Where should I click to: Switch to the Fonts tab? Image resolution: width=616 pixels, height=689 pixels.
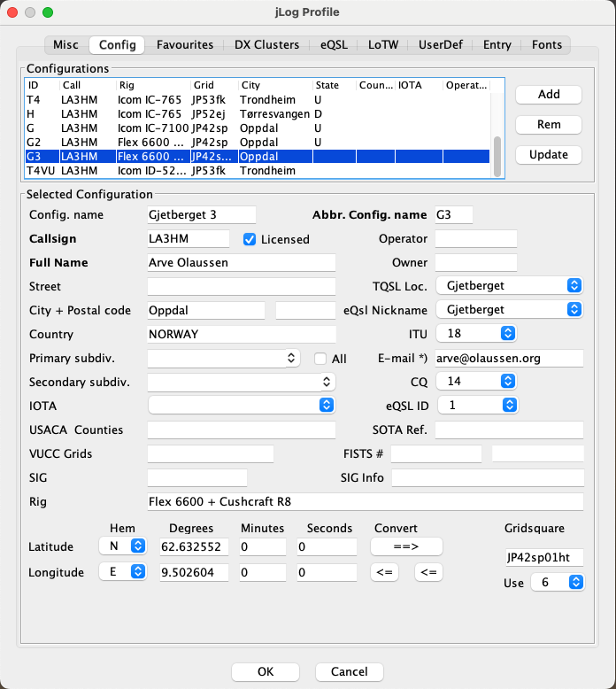tap(547, 44)
